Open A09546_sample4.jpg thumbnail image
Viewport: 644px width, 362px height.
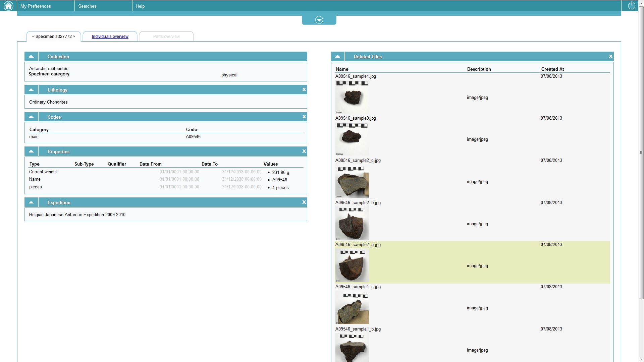click(352, 97)
